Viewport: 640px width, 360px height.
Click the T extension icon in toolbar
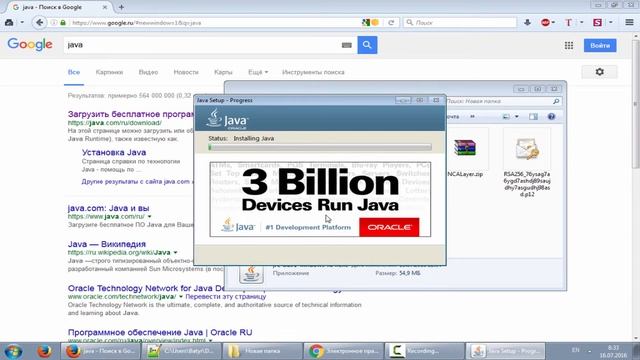[568, 22]
